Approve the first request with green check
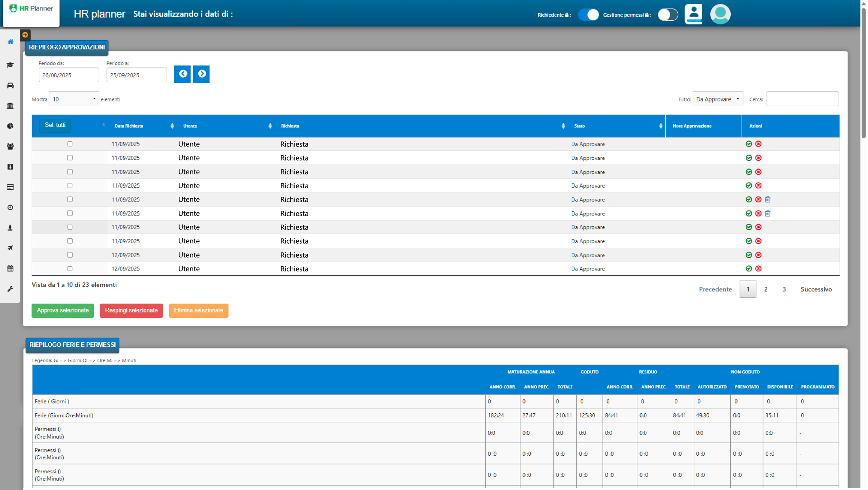This screenshot has width=868, height=490. click(749, 144)
